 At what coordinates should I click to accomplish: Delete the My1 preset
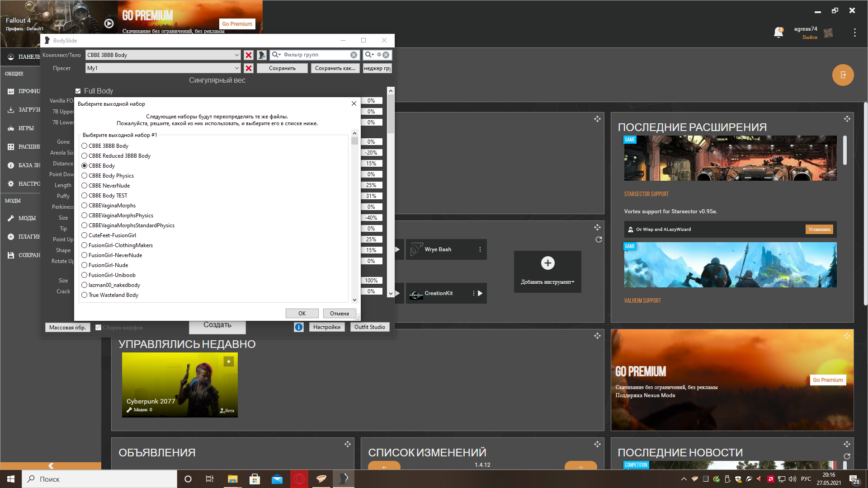[x=248, y=68]
